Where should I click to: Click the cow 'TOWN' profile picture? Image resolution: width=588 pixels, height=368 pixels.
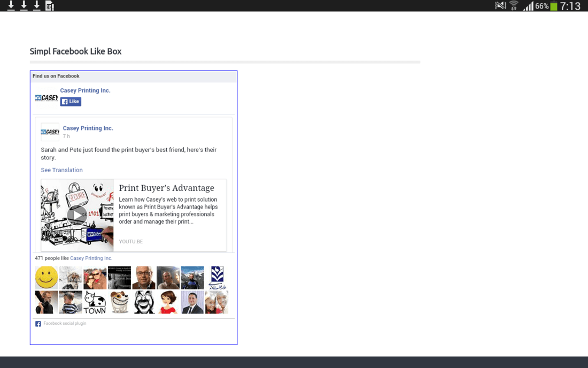pos(95,302)
